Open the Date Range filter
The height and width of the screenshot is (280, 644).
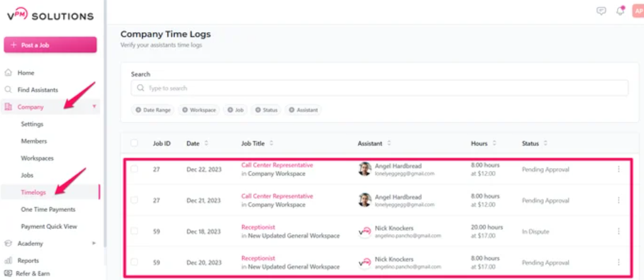click(152, 110)
